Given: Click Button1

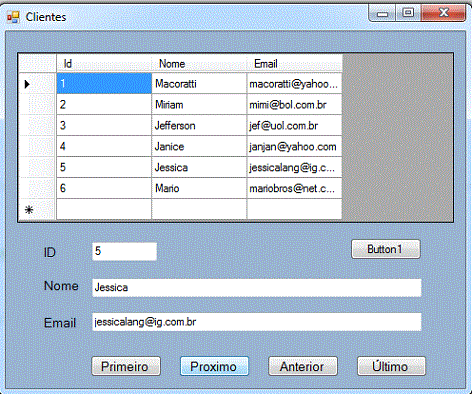Looking at the screenshot, I should pos(386,249).
